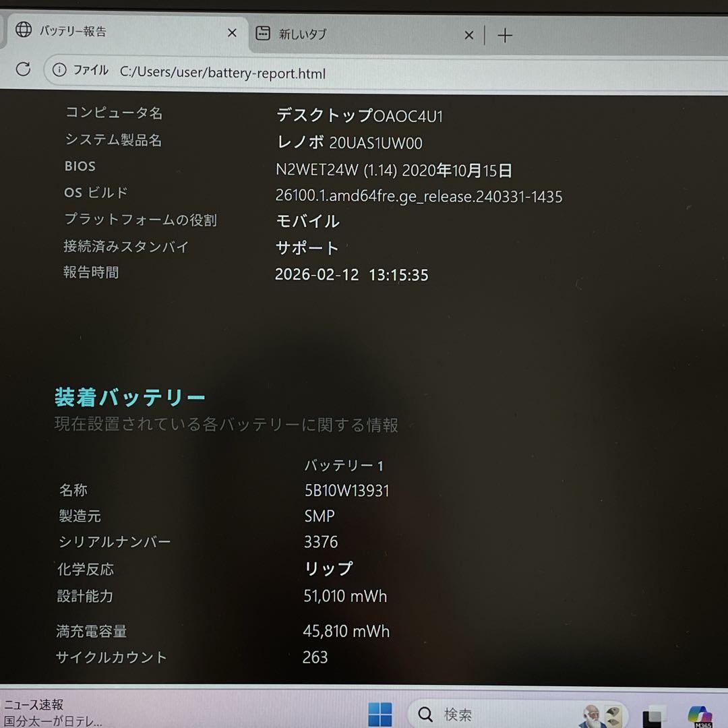Click the サイクルカウント value 263

click(314, 657)
